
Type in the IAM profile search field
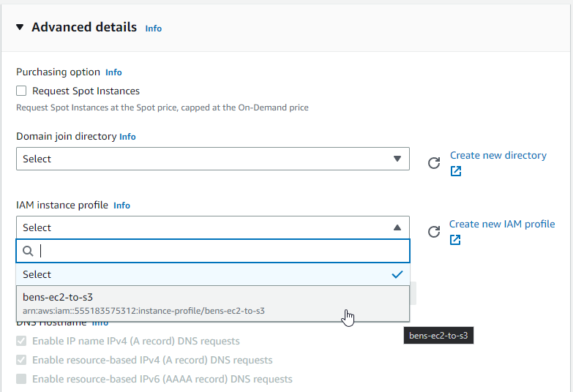pos(220,251)
